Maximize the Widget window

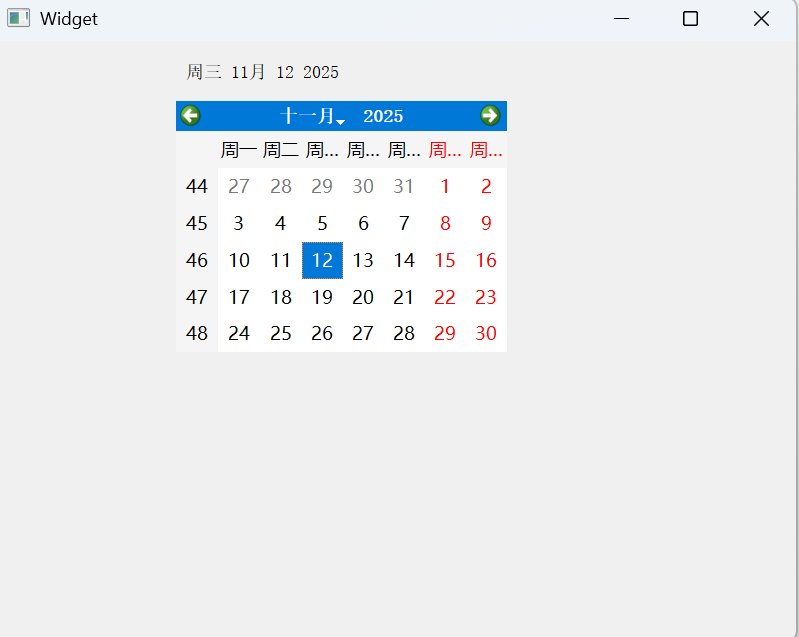[x=690, y=19]
